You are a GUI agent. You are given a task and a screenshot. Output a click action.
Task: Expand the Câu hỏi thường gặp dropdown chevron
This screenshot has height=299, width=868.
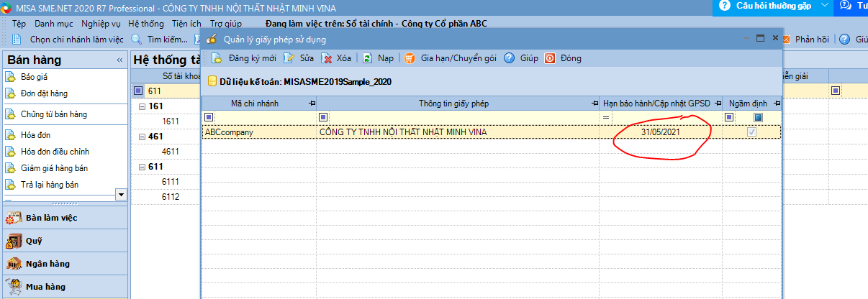coord(824,6)
